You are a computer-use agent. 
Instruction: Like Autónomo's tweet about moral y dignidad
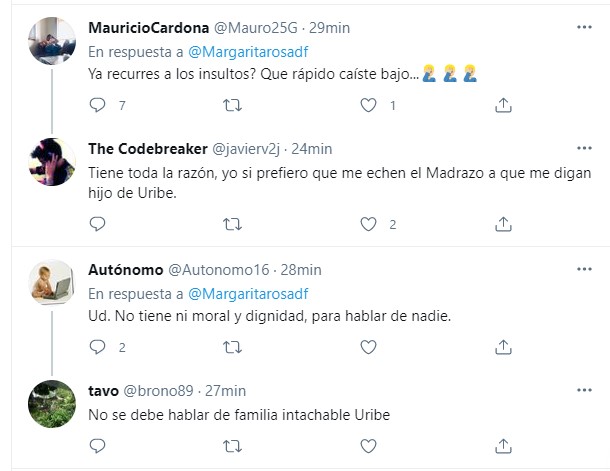click(x=368, y=347)
